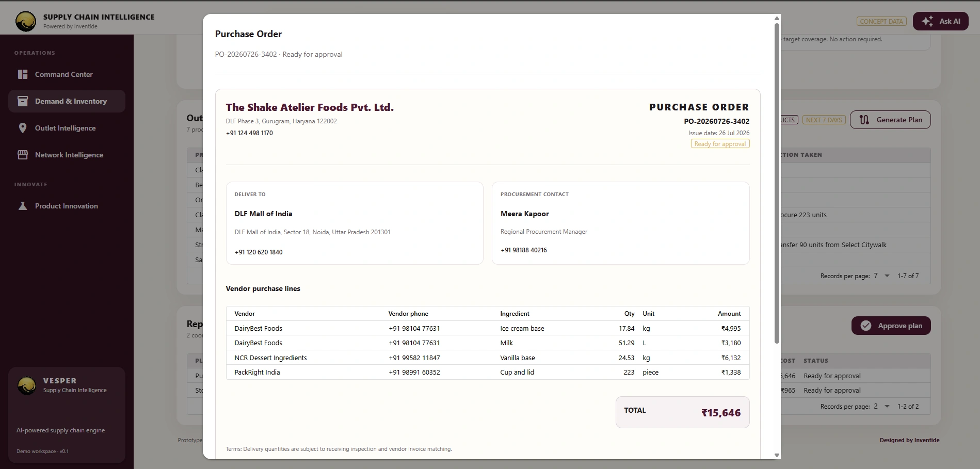Click the 51.29 quantity for Milk
This screenshot has width=980, height=469.
pos(626,343)
